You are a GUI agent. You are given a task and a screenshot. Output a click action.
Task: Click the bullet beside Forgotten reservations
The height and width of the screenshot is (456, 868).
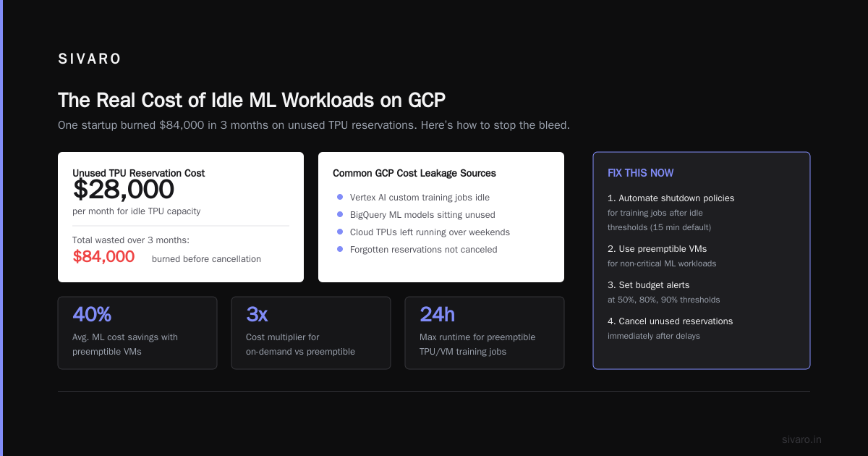click(340, 249)
